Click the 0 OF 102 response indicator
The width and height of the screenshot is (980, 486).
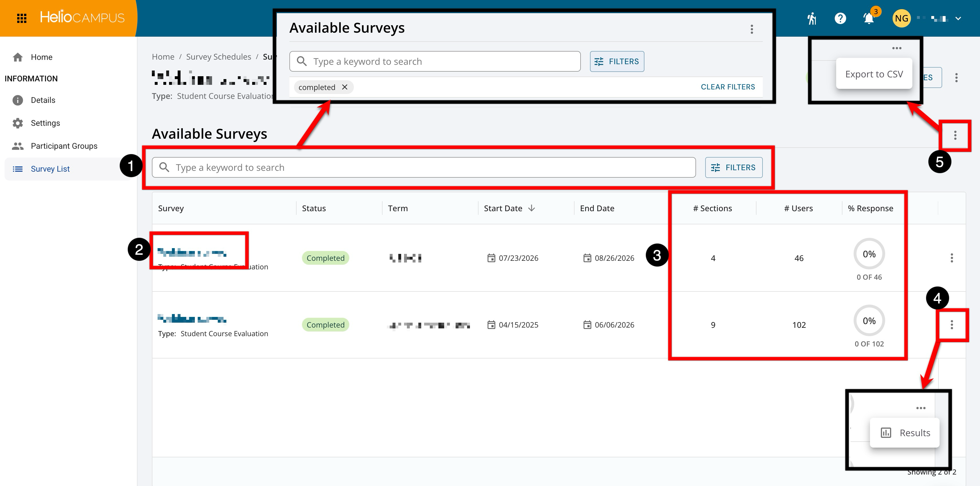click(x=869, y=326)
